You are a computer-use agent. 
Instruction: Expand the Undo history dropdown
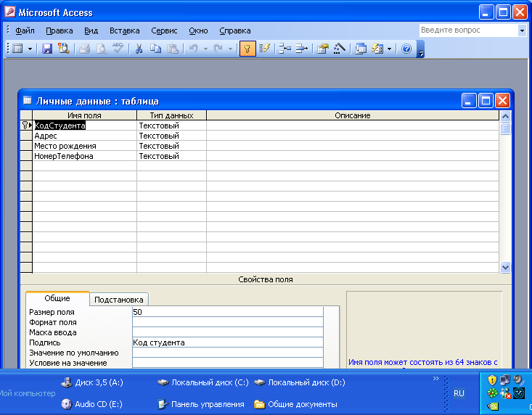point(205,49)
